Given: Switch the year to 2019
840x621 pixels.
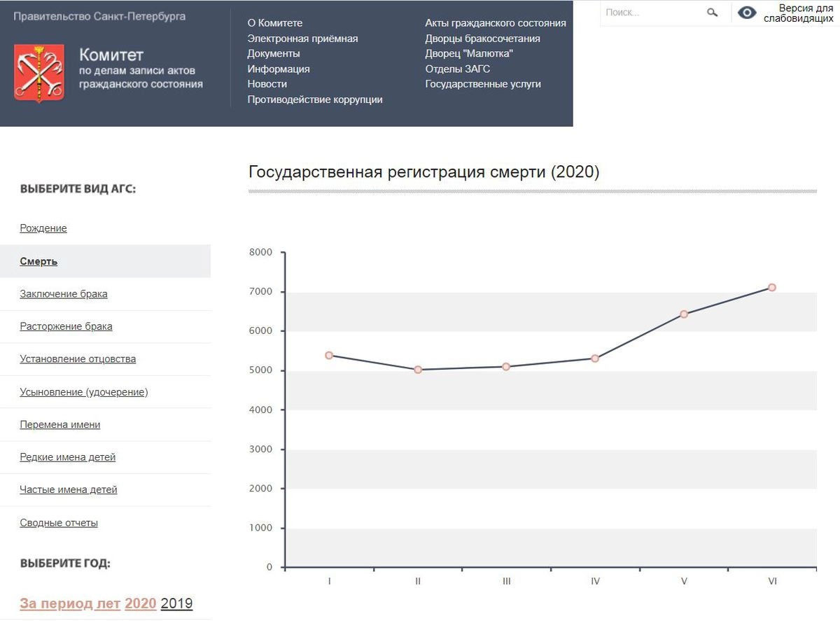Looking at the screenshot, I should click(176, 603).
